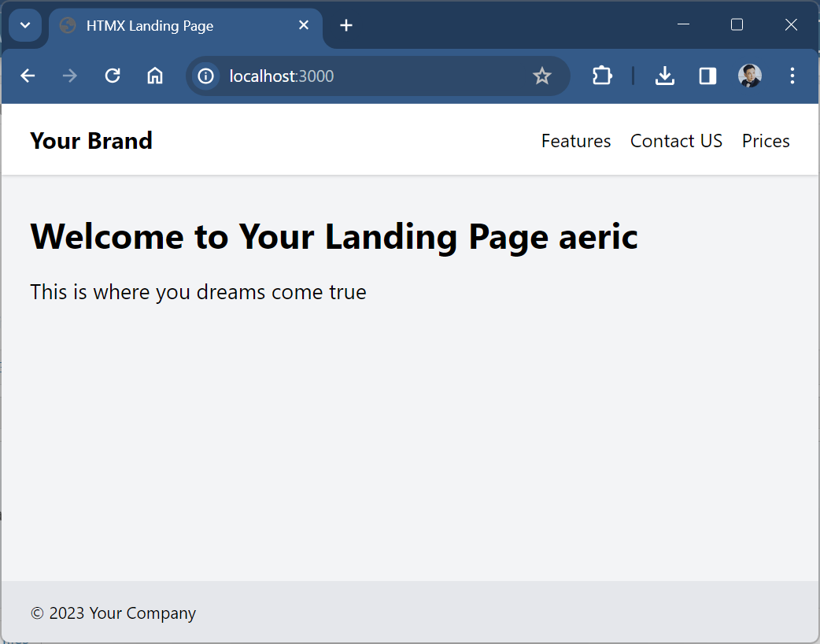
Task: Bookmark this page with the star
Action: coord(542,76)
